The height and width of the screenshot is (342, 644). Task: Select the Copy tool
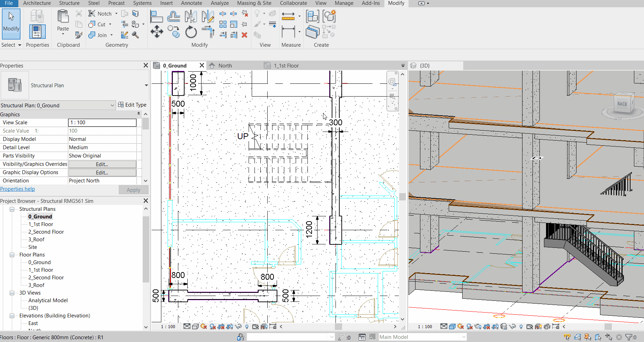click(x=173, y=32)
